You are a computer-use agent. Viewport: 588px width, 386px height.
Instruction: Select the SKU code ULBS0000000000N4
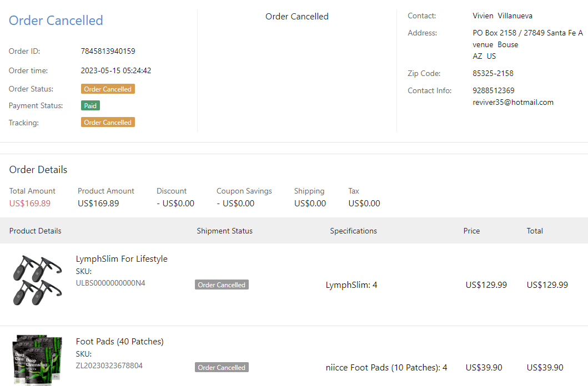[x=110, y=283]
